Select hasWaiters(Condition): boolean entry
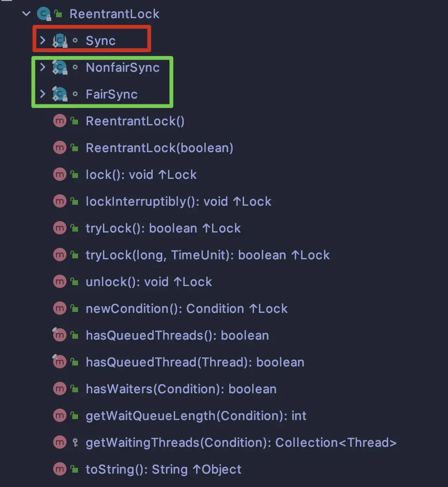The height and width of the screenshot is (487, 448). click(x=181, y=389)
